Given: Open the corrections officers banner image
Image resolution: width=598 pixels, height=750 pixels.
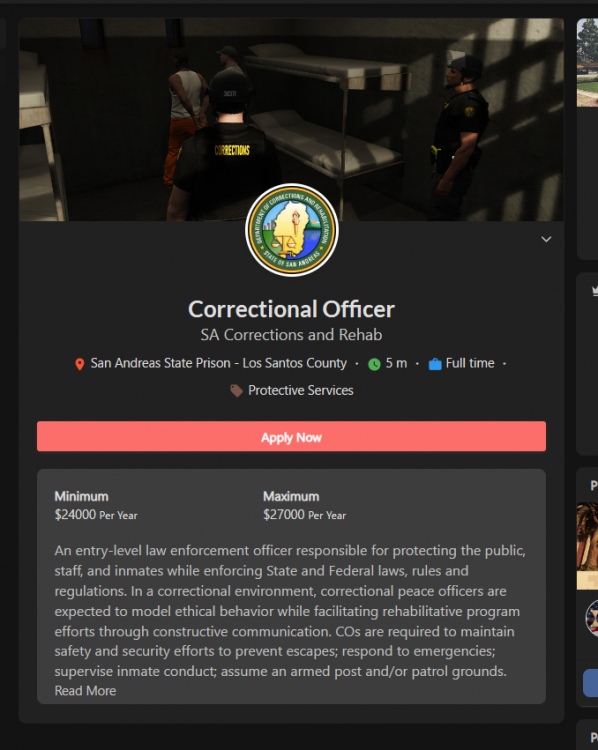Looking at the screenshot, I should (x=291, y=120).
